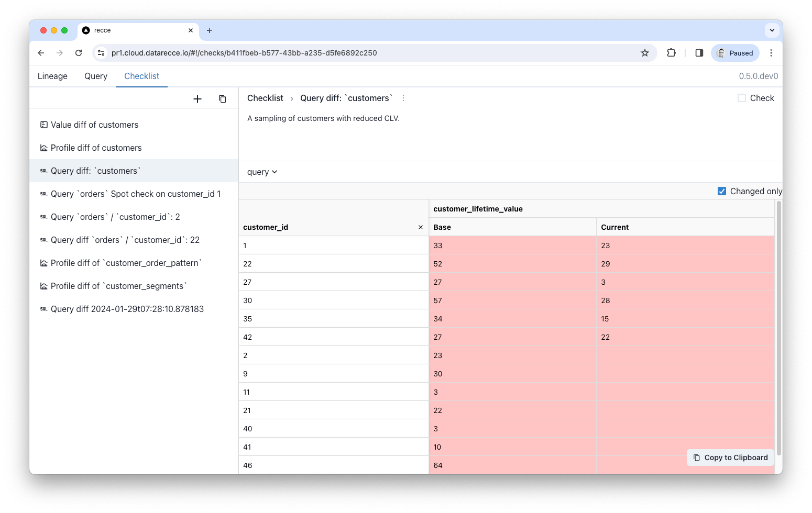Select Profile diff of customer_segments check

(118, 286)
